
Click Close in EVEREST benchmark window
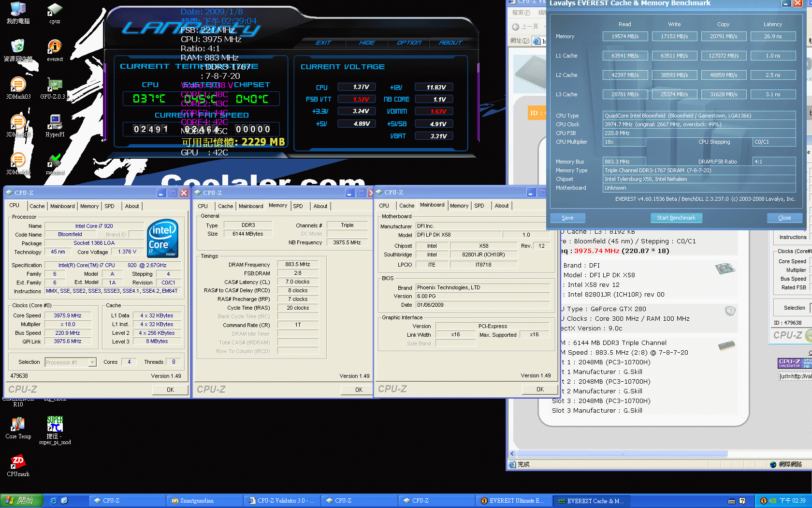pyautogui.click(x=785, y=218)
